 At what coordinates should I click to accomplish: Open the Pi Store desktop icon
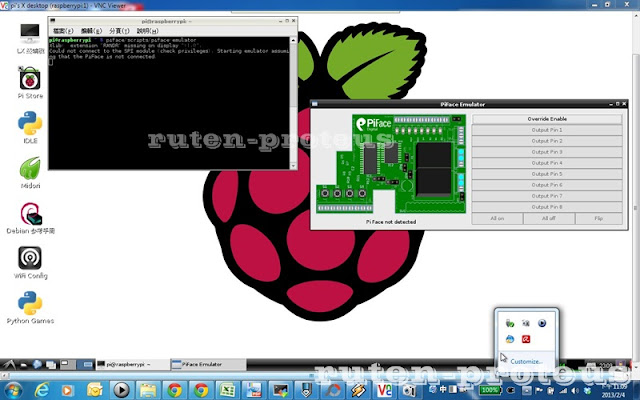tap(30, 82)
